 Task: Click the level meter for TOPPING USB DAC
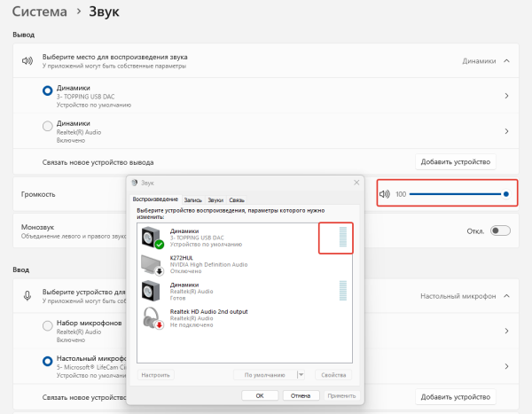(343, 237)
